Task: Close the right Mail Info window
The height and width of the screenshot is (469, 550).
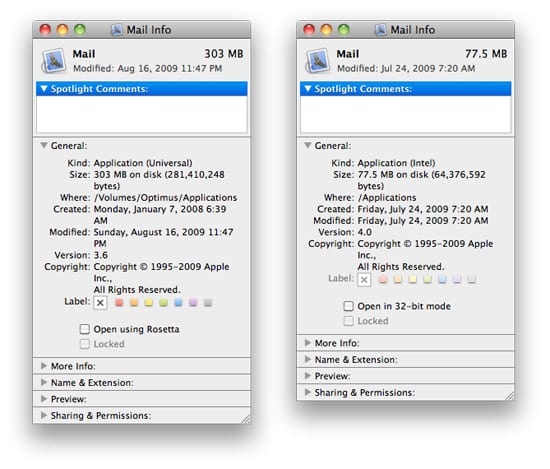Action: (x=309, y=29)
